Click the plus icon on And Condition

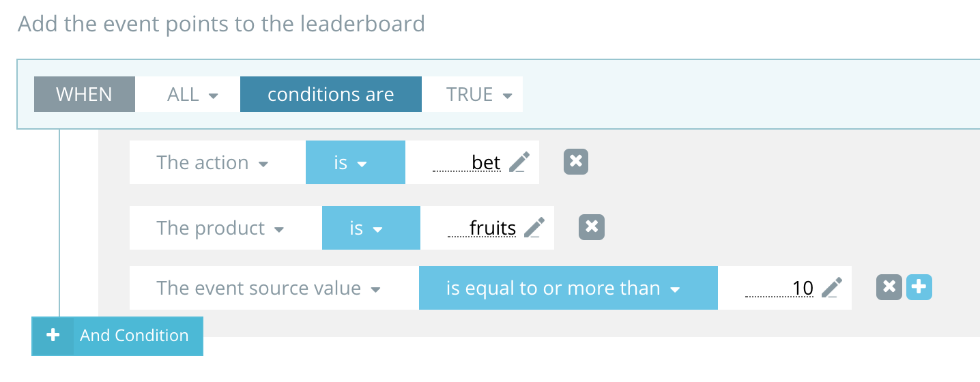(x=53, y=336)
